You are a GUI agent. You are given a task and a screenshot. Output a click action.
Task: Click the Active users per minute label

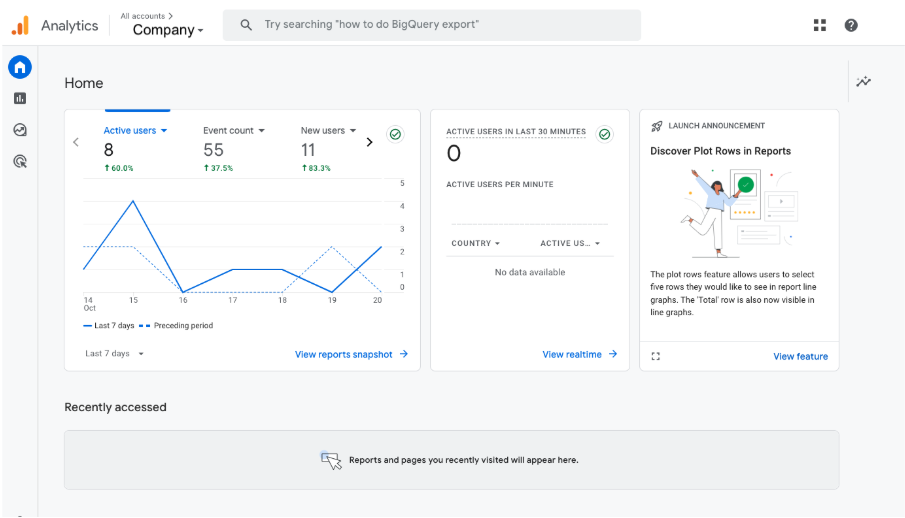(500, 184)
